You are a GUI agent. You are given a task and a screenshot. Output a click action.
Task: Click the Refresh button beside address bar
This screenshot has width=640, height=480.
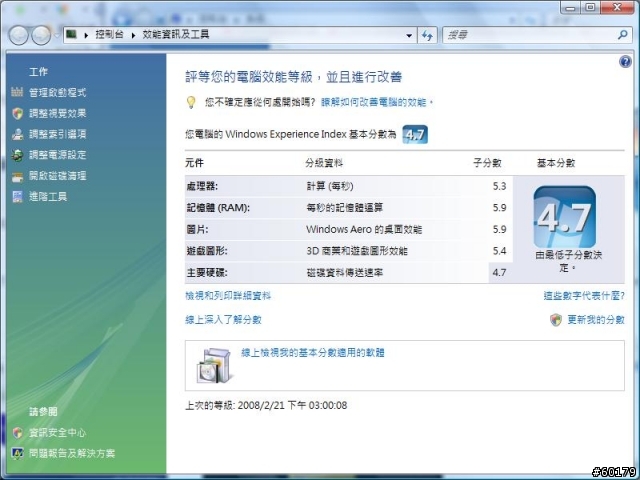click(427, 36)
